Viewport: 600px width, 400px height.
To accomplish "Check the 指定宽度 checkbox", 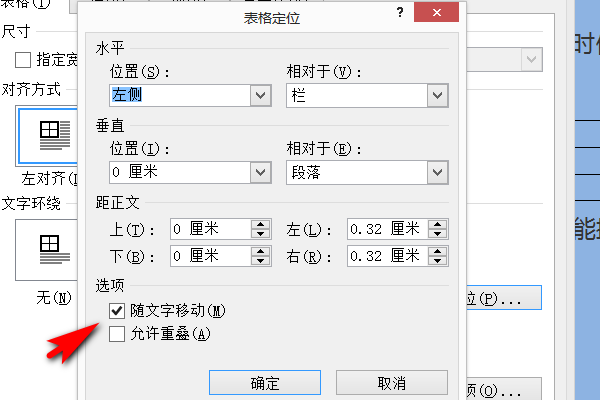I will point(24,60).
